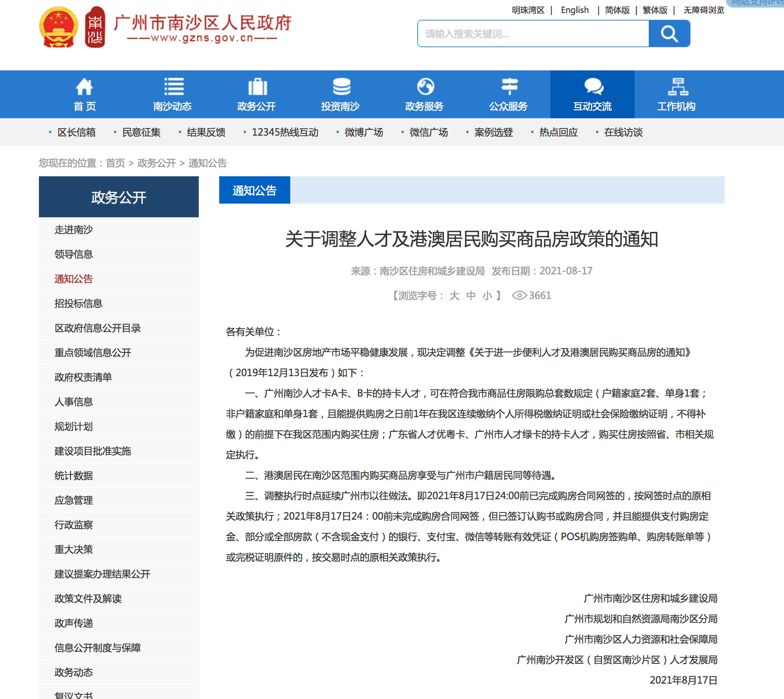Open the 投资南沙 navigation label
The width and height of the screenshot is (784, 699).
tap(340, 106)
